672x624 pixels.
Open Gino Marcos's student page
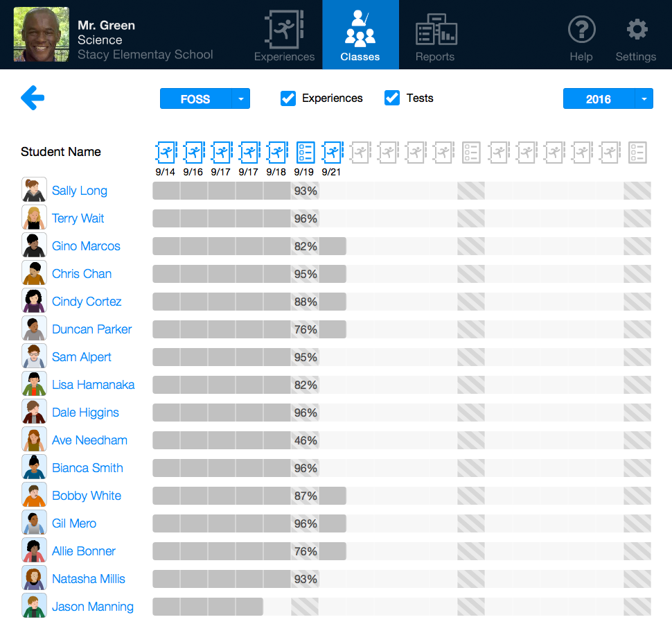(86, 246)
